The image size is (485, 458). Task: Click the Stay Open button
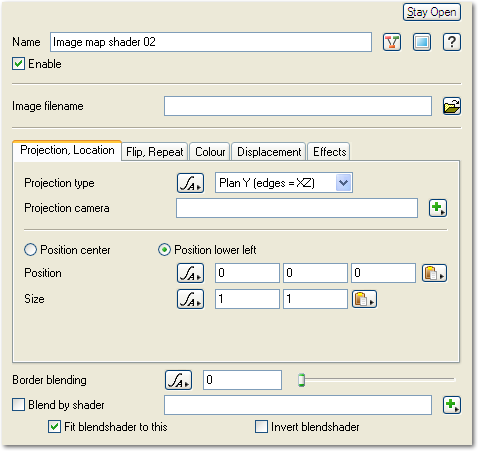pos(432,12)
